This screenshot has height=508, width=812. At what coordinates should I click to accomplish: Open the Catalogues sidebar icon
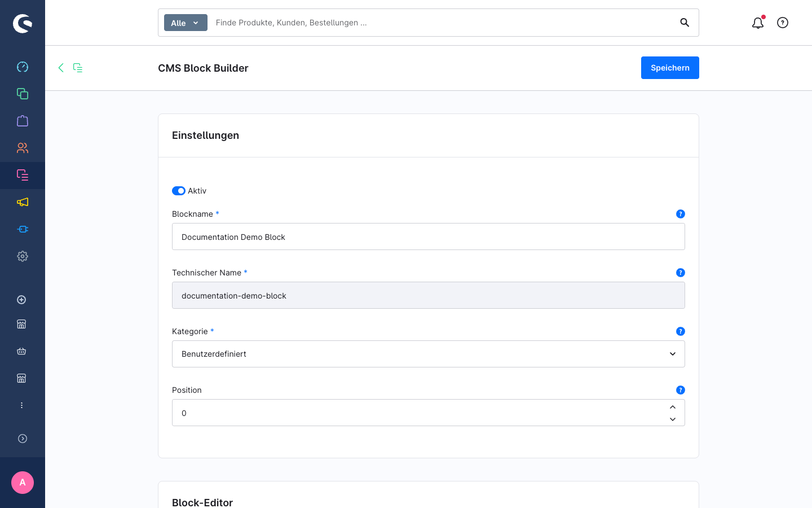coord(23,94)
